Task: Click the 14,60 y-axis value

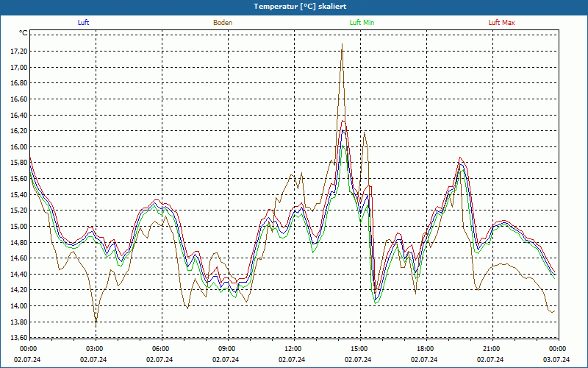Action: click(19, 258)
